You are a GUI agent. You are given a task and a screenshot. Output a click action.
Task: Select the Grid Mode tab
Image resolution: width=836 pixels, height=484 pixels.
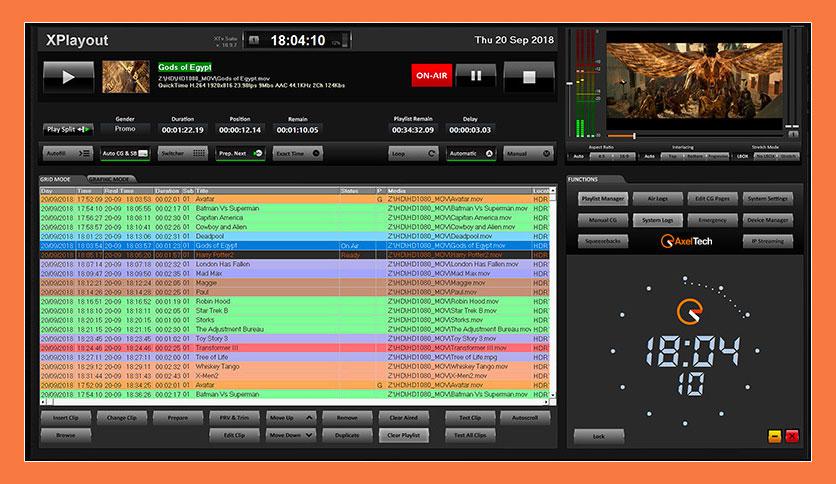58,179
